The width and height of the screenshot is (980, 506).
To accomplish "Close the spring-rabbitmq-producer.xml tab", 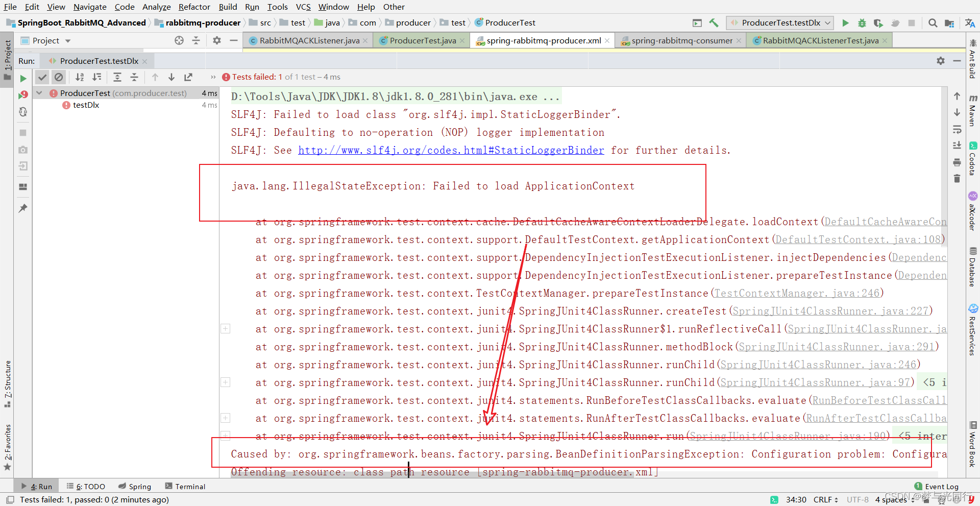I will click(607, 41).
